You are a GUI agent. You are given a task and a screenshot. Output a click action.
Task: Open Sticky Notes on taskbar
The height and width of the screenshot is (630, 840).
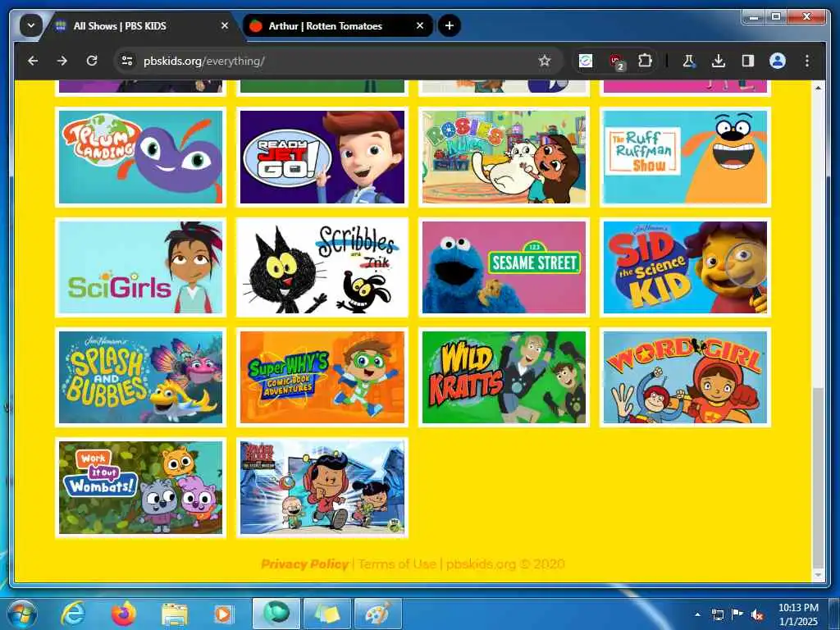point(327,614)
